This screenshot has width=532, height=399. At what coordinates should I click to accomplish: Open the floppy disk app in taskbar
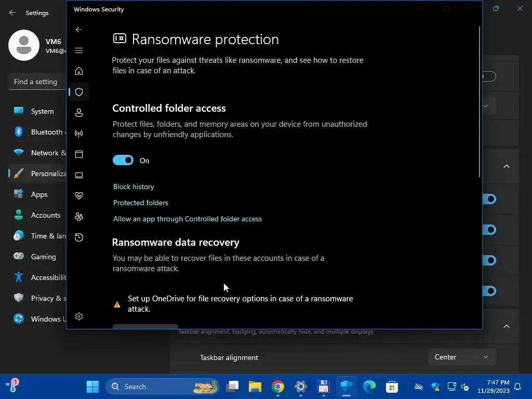[323, 387]
